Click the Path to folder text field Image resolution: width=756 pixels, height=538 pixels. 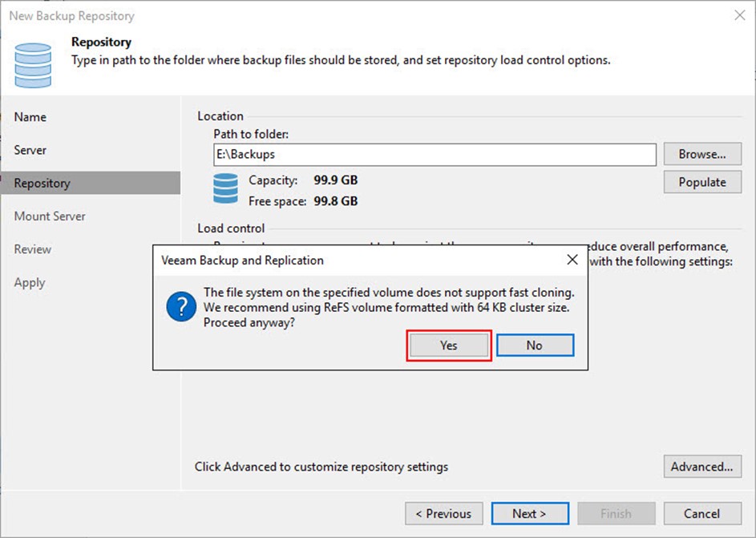click(x=435, y=154)
